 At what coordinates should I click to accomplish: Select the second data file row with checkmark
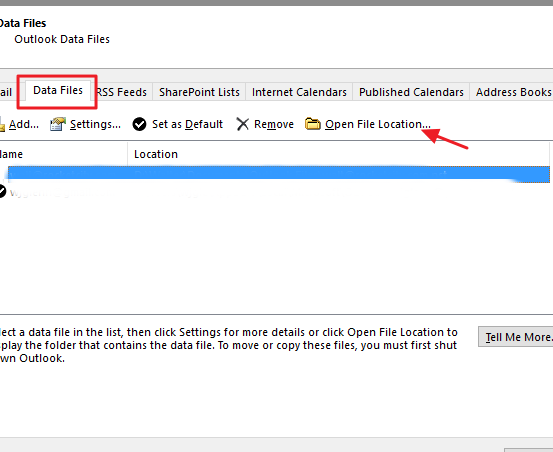[x=275, y=192]
